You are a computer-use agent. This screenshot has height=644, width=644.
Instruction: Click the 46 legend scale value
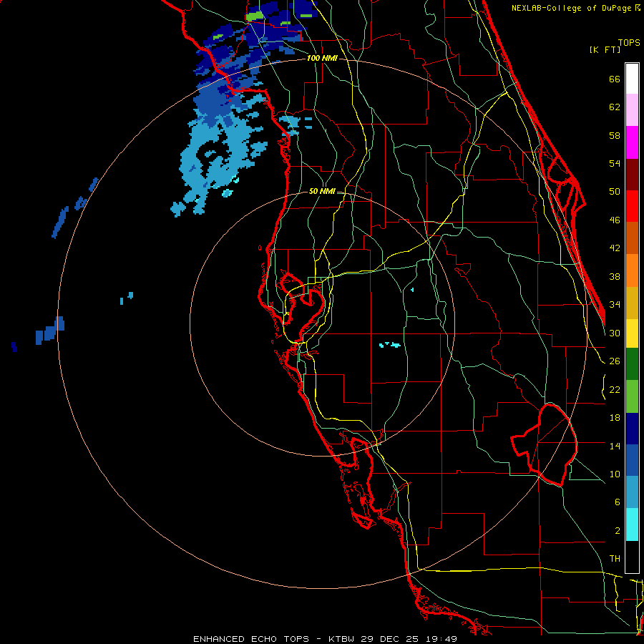click(615, 220)
